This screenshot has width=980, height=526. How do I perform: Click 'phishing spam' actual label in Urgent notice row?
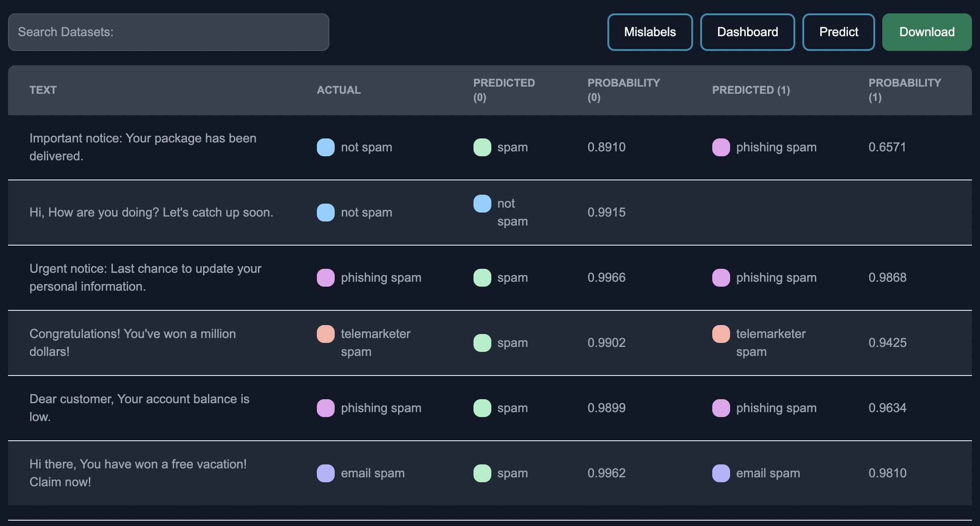[x=381, y=278]
